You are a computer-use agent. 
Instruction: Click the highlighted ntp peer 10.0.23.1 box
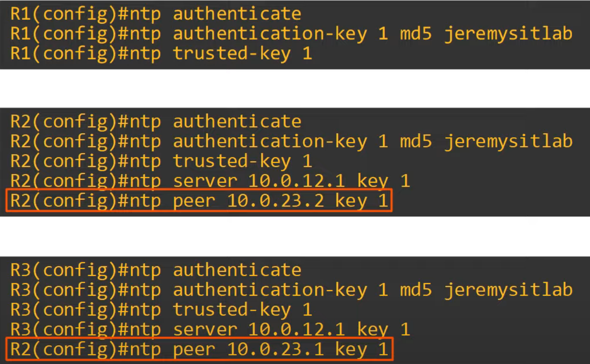coord(199,349)
